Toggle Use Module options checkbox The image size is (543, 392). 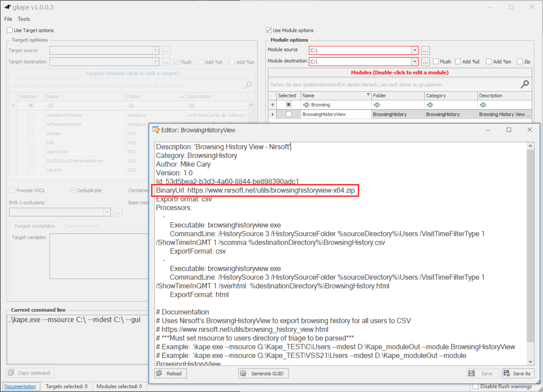click(x=269, y=30)
